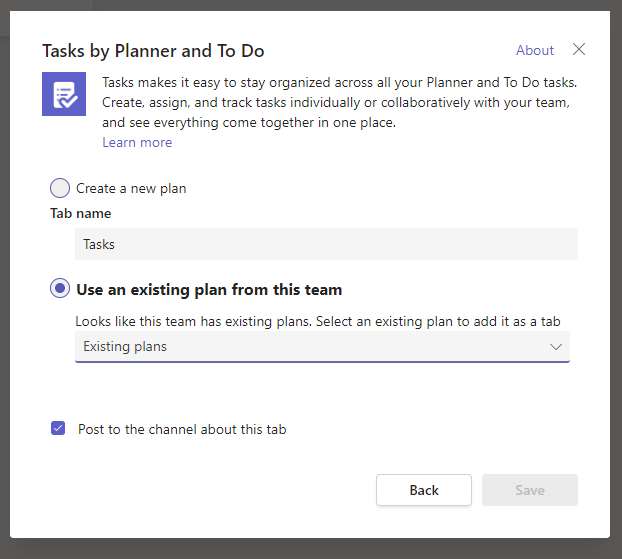This screenshot has height=559, width=622.
Task: Open the Existing plans dropdown
Action: [322, 347]
